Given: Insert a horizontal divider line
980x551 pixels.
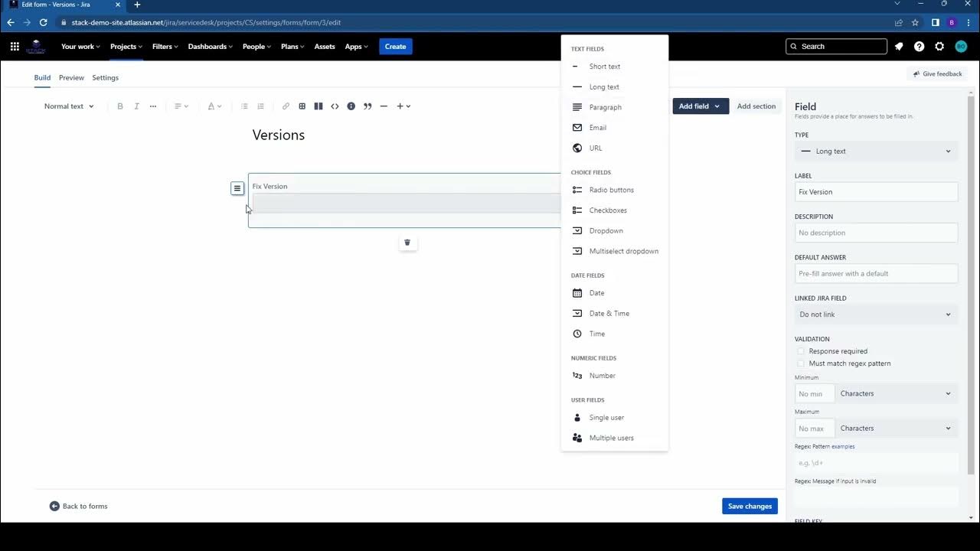Looking at the screenshot, I should [x=384, y=106].
